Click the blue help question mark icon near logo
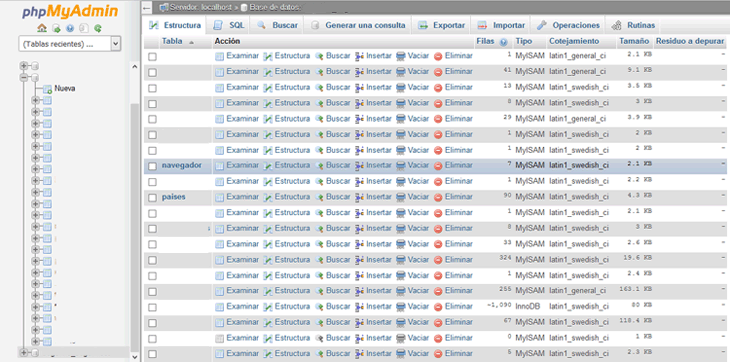The image size is (730, 362). coord(70,28)
